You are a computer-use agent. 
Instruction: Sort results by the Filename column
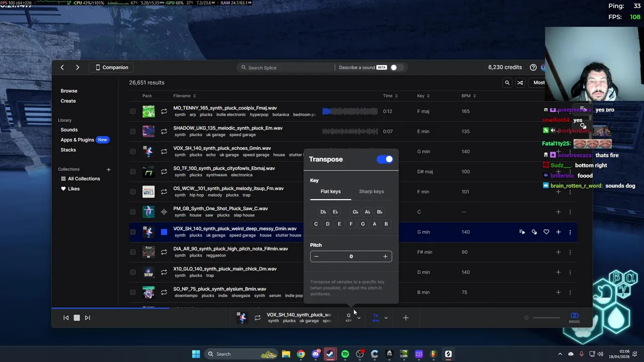[x=184, y=96]
